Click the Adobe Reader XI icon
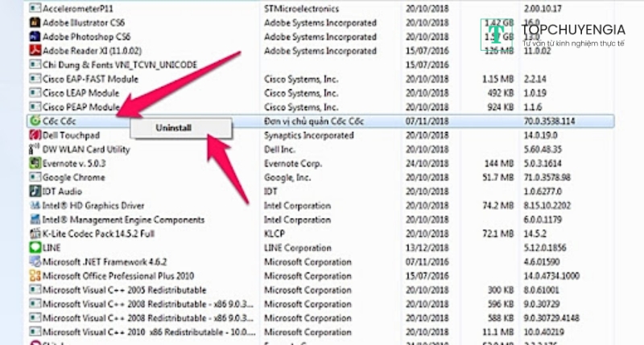Screen dimensions: 644x345 click(35, 51)
